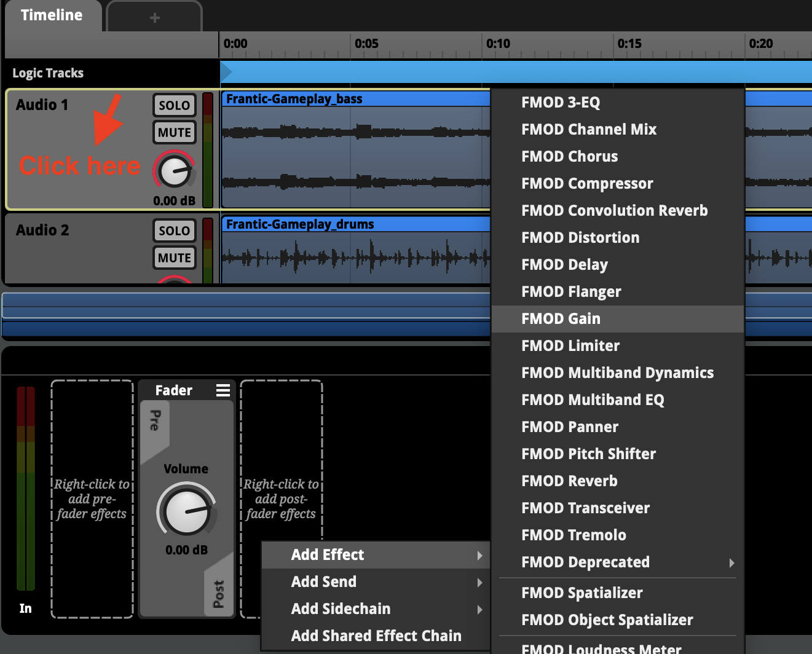812x654 pixels.
Task: Click Add Shared Effect Chain option
Action: pos(376,636)
